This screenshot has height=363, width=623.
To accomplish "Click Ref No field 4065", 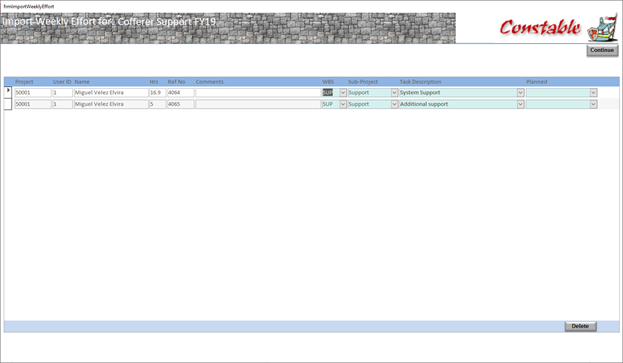I will pos(180,104).
